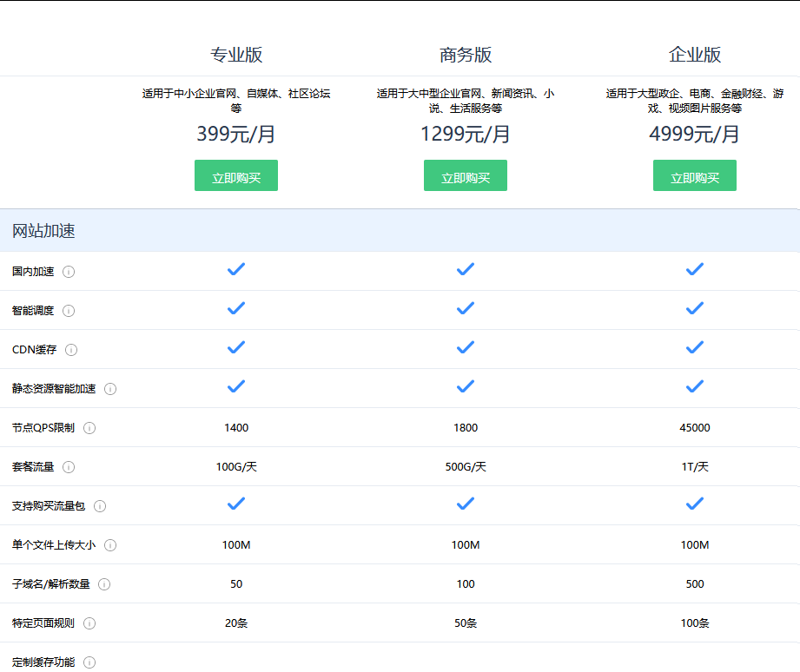Open the 节点QPS限制 info tooltip icon

(x=89, y=428)
